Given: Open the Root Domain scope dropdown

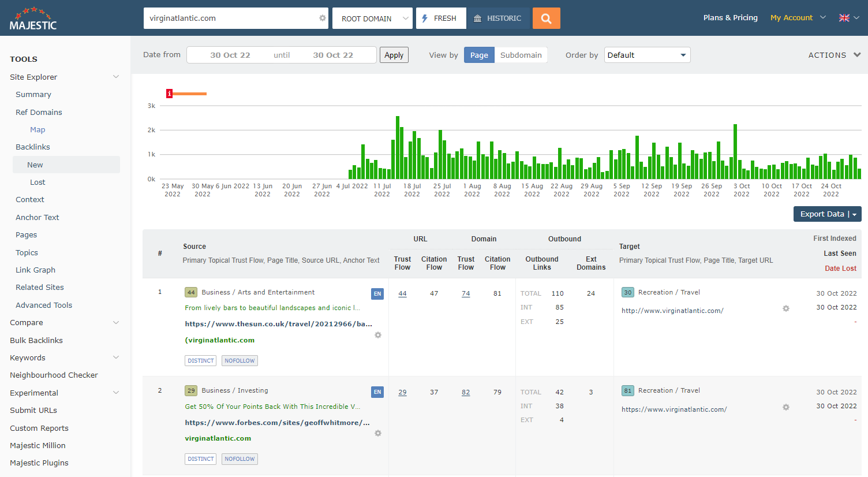Looking at the screenshot, I should (x=372, y=18).
